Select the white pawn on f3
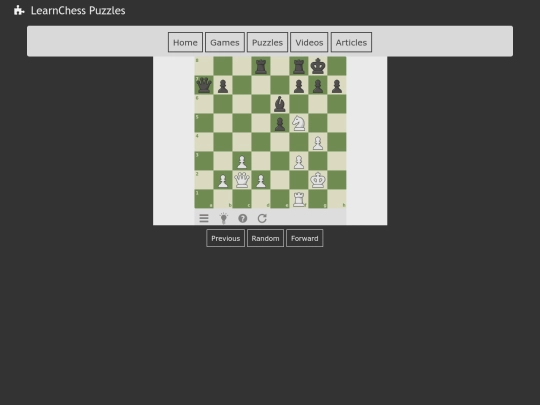Image resolution: width=540 pixels, height=405 pixels. click(299, 161)
